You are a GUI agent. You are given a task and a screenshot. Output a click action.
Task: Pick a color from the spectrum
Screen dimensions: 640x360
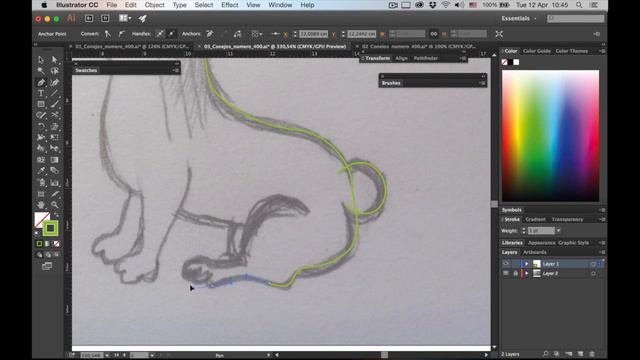550,136
